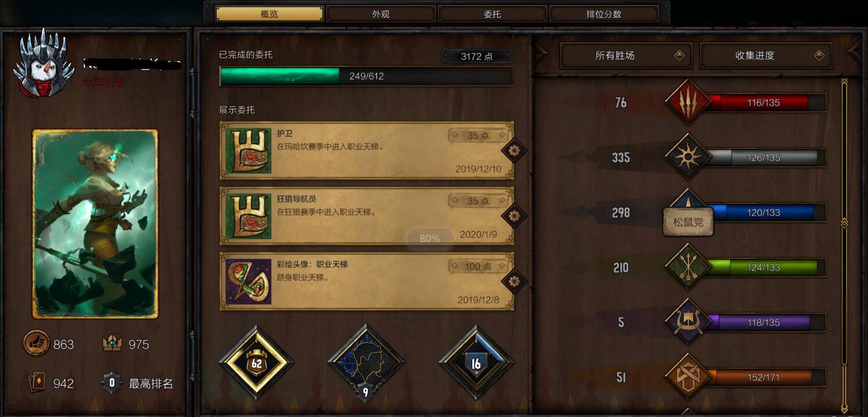Click the Monsters faction red claw icon
The width and height of the screenshot is (868, 417).
(688, 102)
